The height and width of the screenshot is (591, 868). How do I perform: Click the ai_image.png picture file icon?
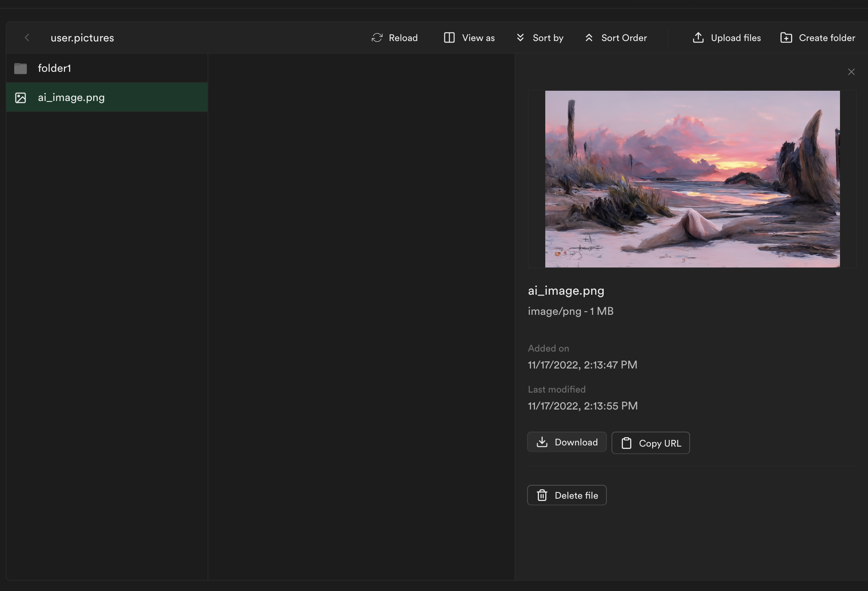click(21, 97)
